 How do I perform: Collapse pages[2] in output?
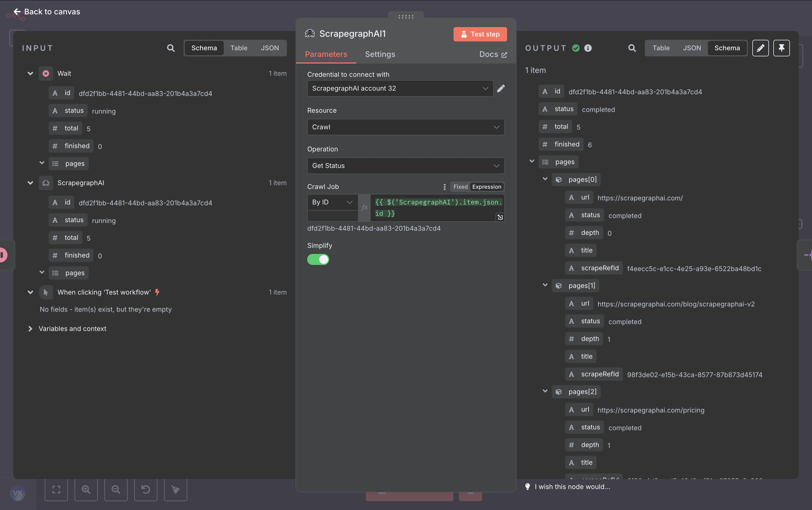coord(545,391)
